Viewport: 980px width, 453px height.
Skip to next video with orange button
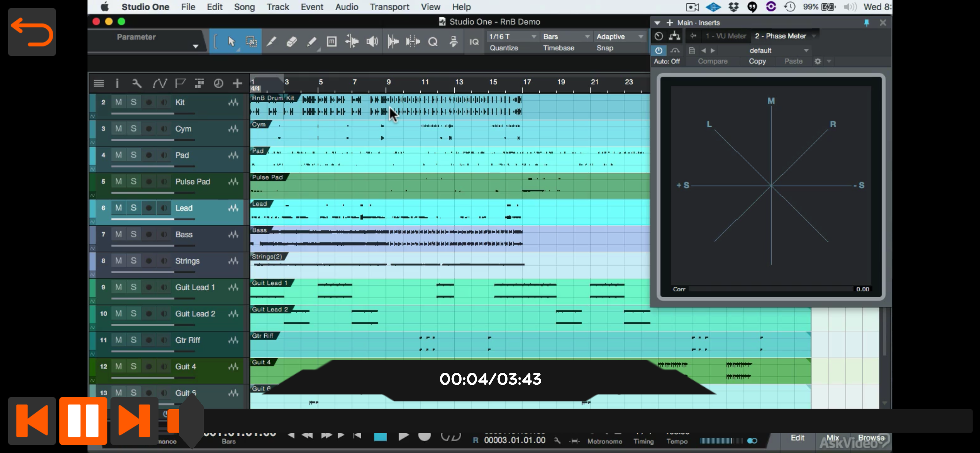(134, 421)
